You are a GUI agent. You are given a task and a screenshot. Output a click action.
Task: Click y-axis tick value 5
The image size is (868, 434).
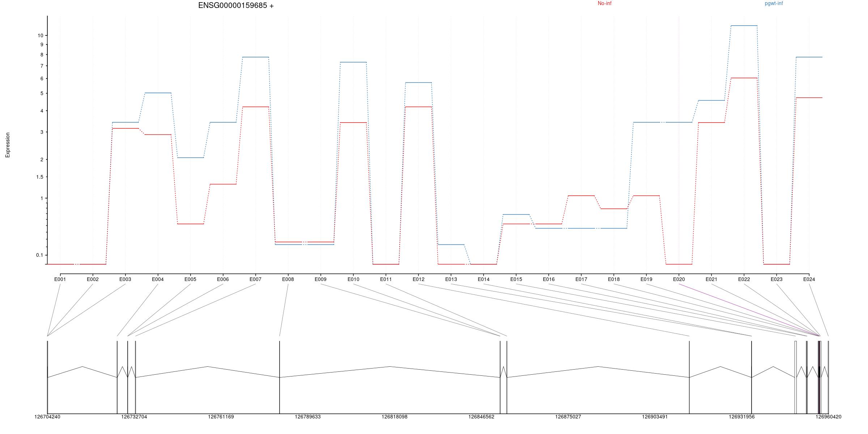point(42,93)
